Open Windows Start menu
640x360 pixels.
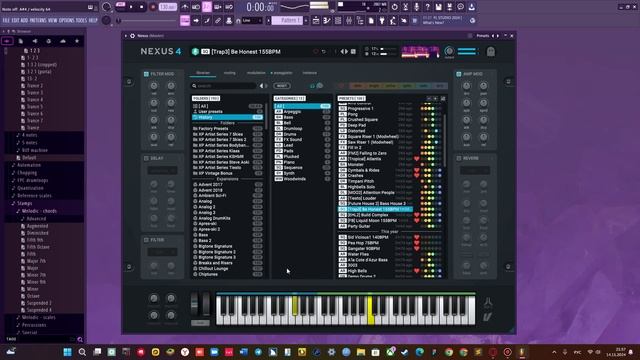coord(67,352)
